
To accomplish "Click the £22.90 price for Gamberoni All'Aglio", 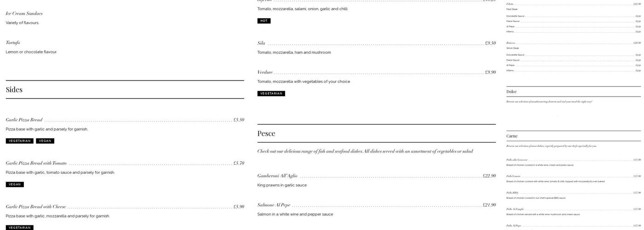I will pyautogui.click(x=489, y=176).
